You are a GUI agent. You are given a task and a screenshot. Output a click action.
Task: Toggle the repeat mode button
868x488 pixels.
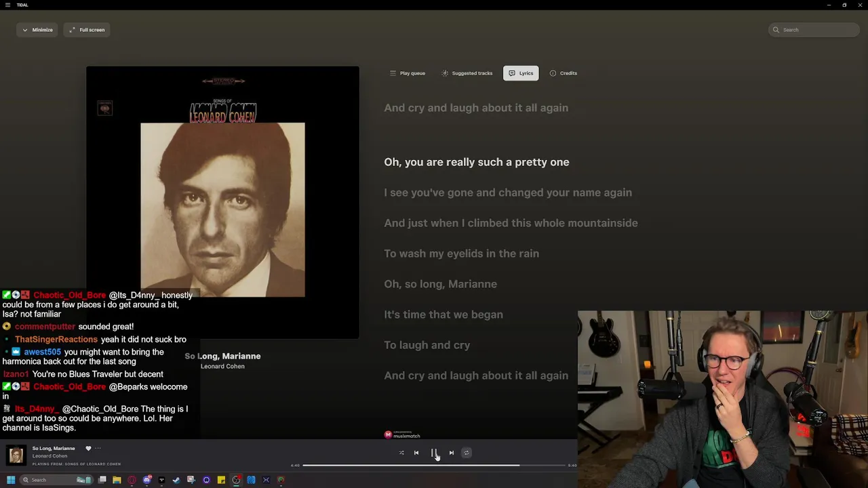click(466, 453)
